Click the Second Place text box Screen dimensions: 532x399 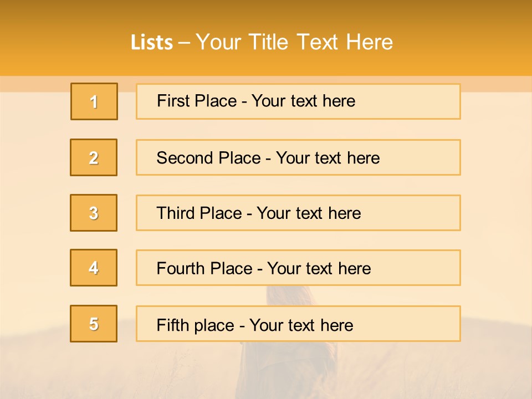pos(298,157)
